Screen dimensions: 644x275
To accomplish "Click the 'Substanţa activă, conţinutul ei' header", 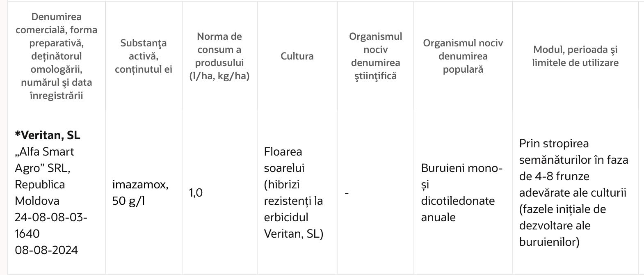I will pos(143,56).
